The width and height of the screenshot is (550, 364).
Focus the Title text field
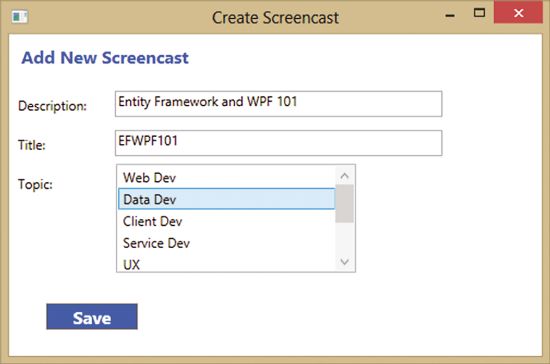pyautogui.click(x=279, y=143)
